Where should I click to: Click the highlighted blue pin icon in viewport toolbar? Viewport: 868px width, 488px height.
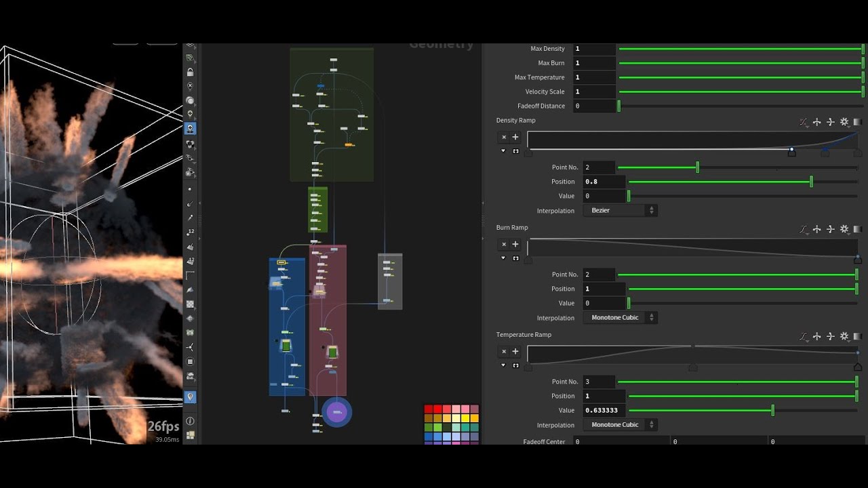191,397
